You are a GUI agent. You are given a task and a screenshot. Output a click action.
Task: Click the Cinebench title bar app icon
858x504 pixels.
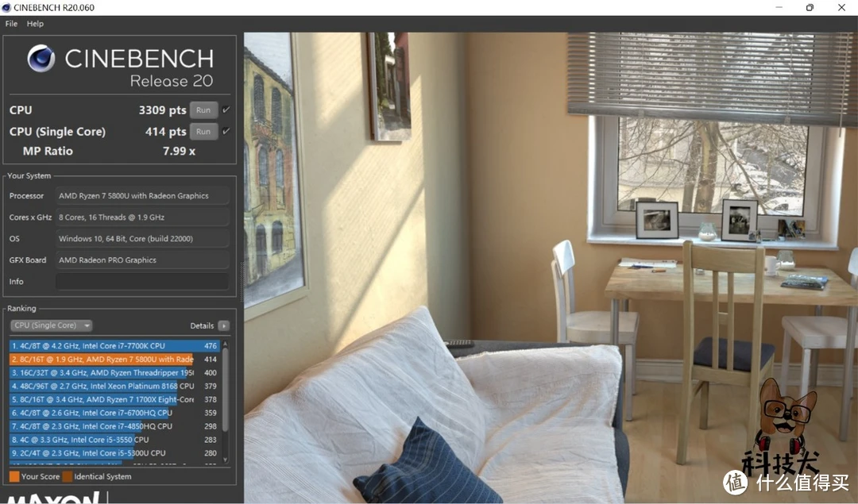coord(6,8)
